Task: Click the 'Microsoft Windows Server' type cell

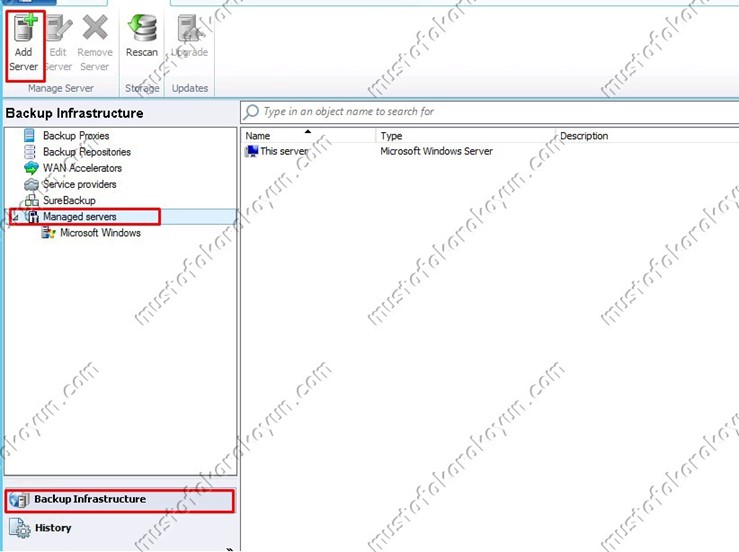Action: pyautogui.click(x=436, y=151)
